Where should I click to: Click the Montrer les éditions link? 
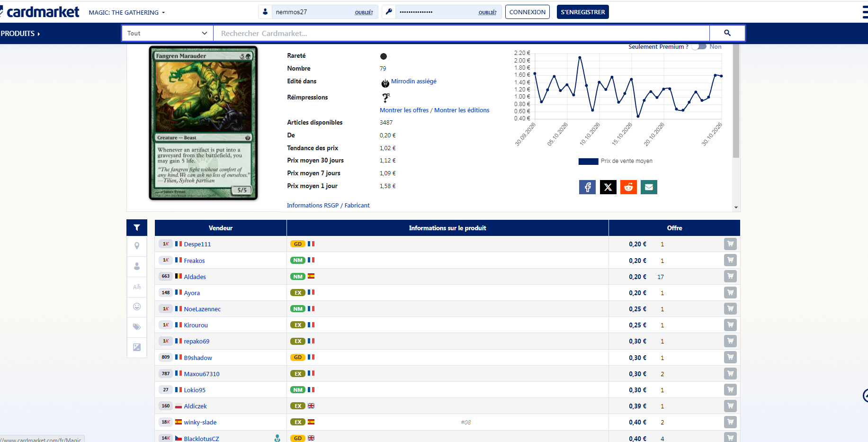[462, 110]
